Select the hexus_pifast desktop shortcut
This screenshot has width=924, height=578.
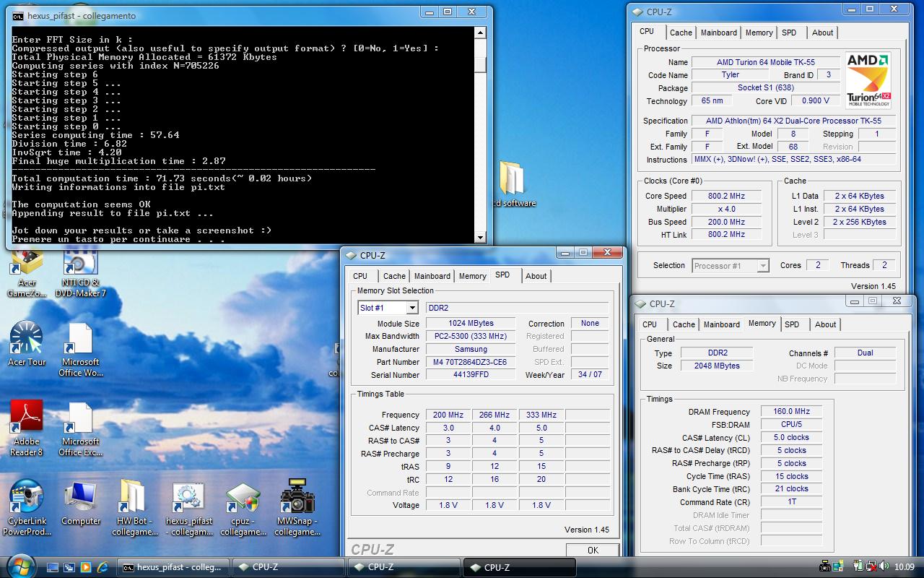point(189,508)
